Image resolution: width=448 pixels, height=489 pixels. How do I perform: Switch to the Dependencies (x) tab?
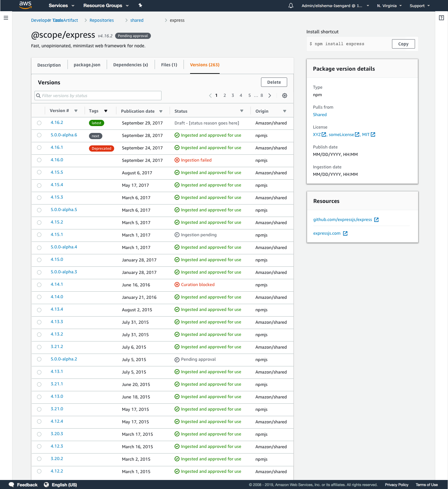tap(131, 65)
